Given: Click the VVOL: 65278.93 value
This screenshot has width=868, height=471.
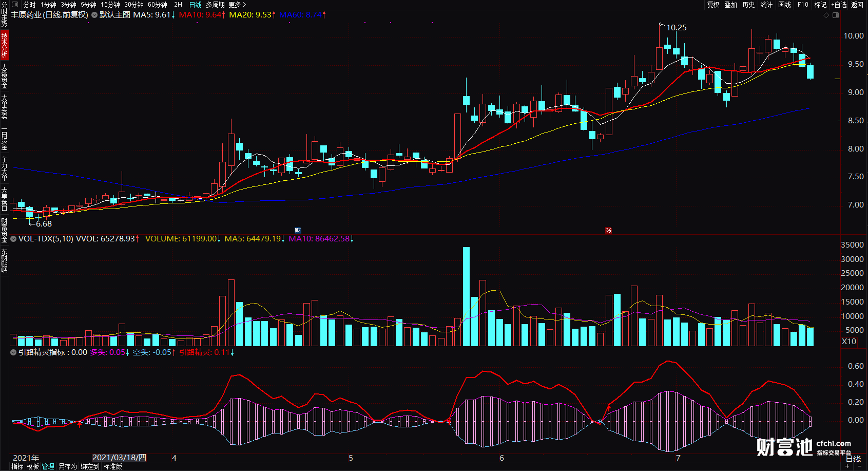Looking at the screenshot, I should pyautogui.click(x=107, y=239).
